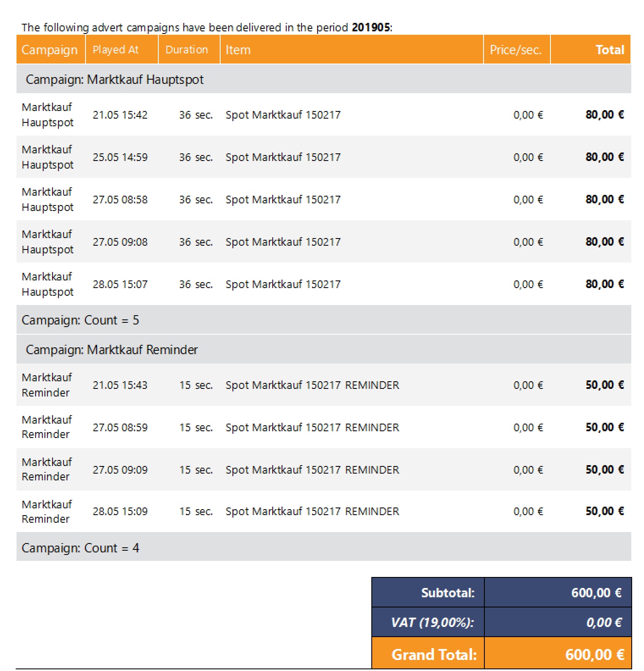This screenshot has width=644, height=671.
Task: Click the 80,00 € total for 28.05 15:07
Action: [x=605, y=284]
